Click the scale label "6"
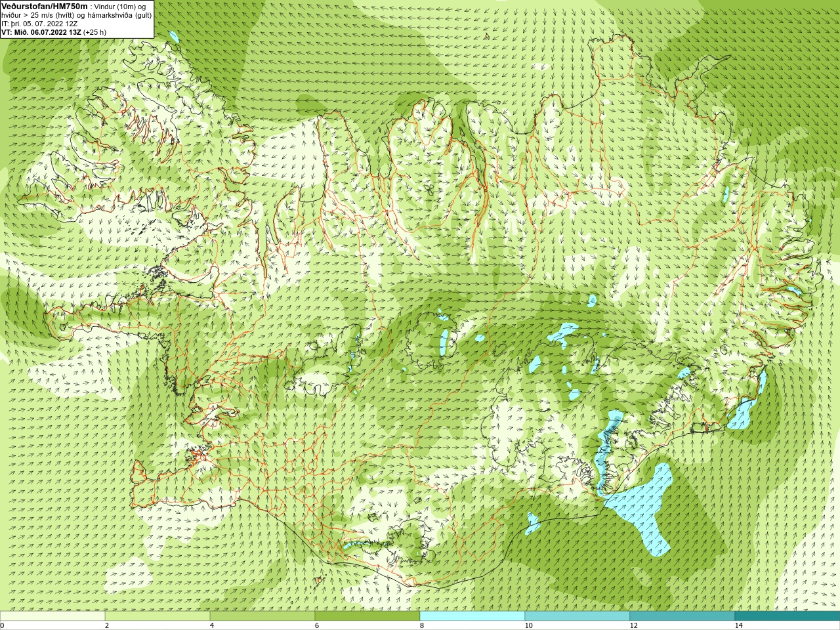This screenshot has width=840, height=630. click(317, 625)
